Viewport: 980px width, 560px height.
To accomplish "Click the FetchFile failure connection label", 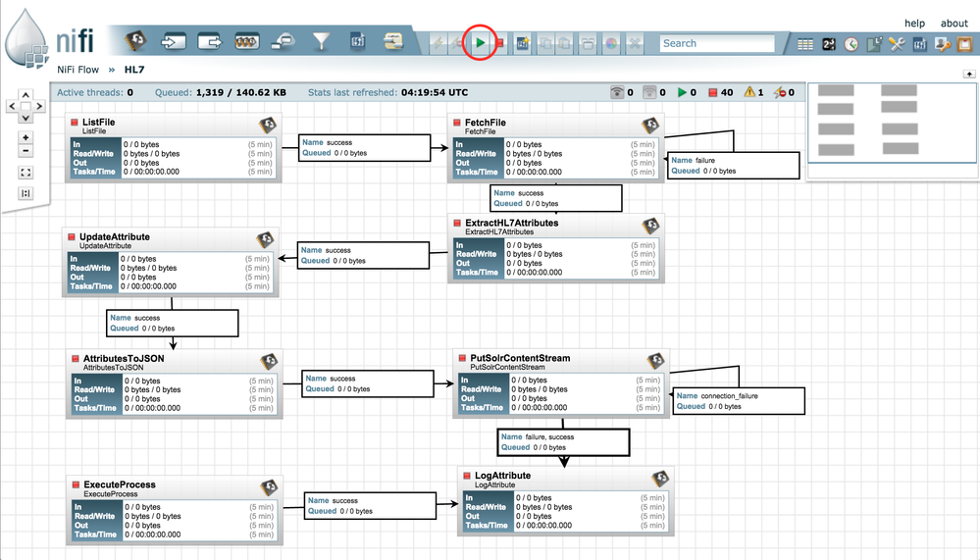I will click(x=733, y=166).
